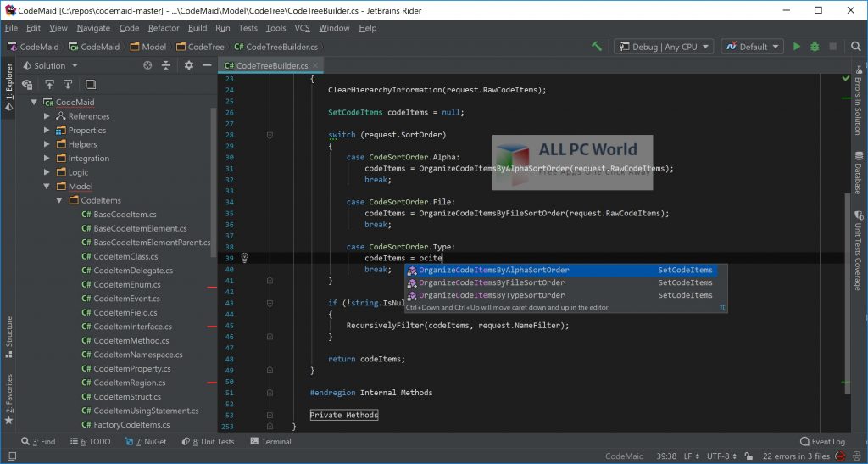868x464 pixels.
Task: Toggle fold marker at line 43
Action: tap(270, 303)
